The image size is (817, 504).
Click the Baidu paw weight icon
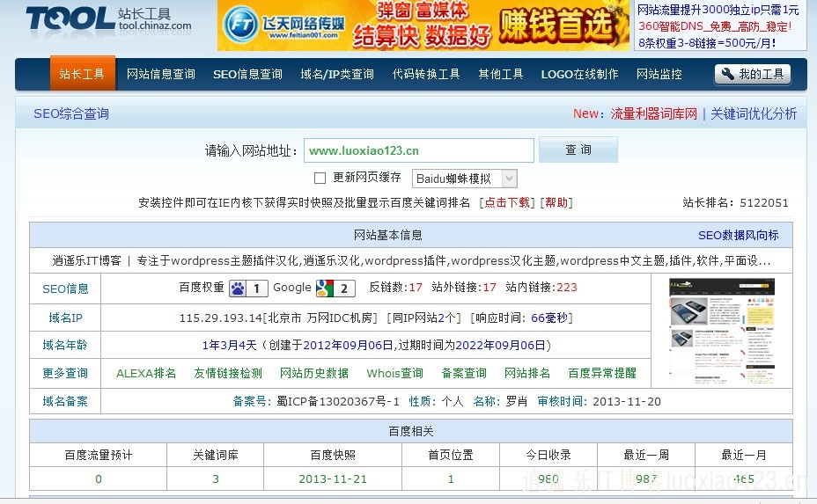coord(238,288)
